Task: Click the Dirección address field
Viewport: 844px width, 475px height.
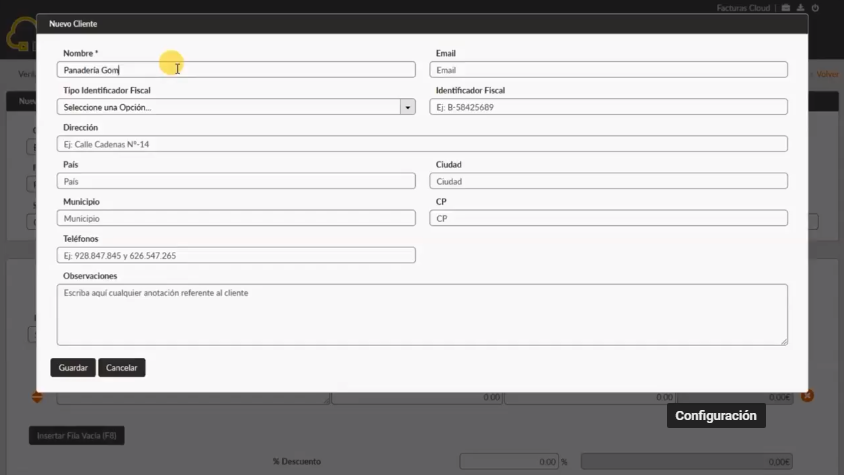Action: [x=422, y=144]
